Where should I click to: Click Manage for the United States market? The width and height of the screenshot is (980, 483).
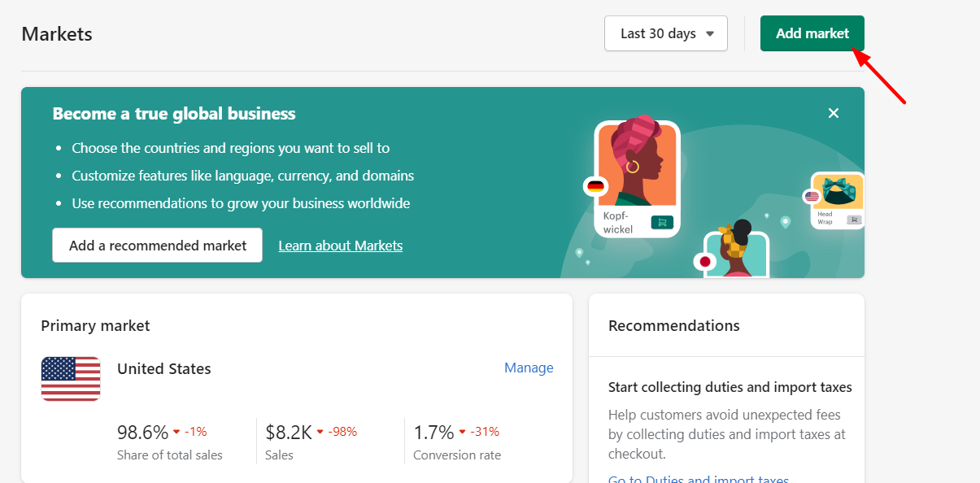tap(529, 368)
